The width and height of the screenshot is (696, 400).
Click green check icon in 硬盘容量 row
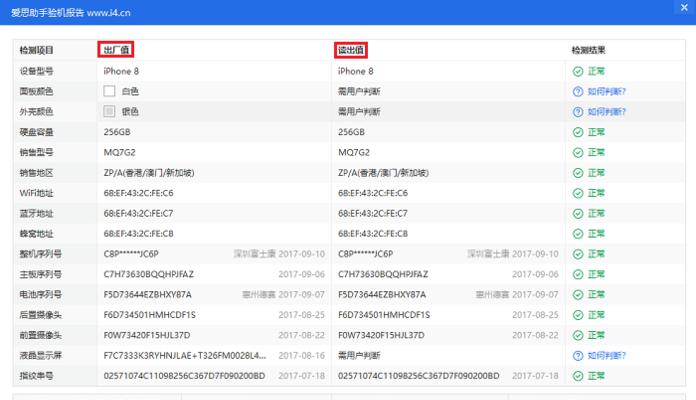577,132
